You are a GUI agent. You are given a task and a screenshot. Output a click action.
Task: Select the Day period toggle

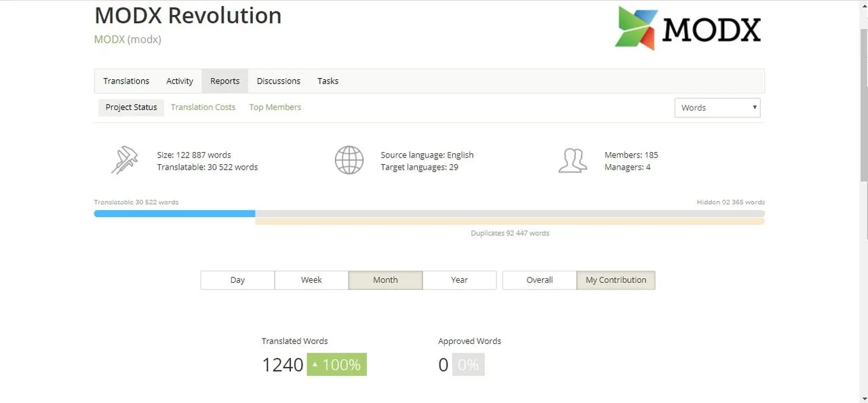[237, 280]
